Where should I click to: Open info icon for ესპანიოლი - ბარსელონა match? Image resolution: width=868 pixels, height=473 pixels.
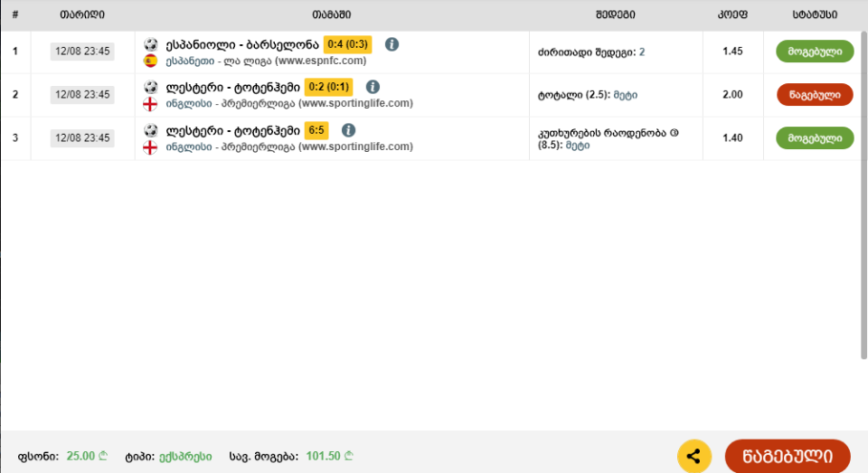392,44
